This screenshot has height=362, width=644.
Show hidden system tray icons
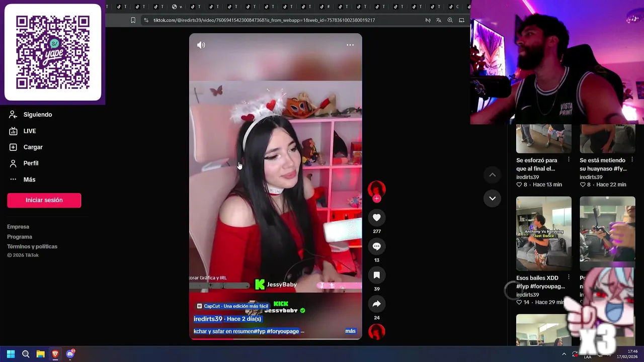point(564,354)
